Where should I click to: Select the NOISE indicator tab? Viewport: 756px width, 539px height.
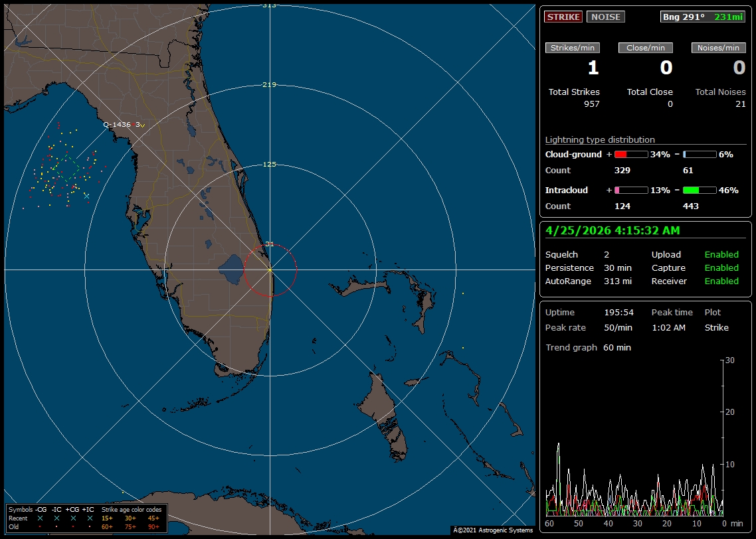605,17
